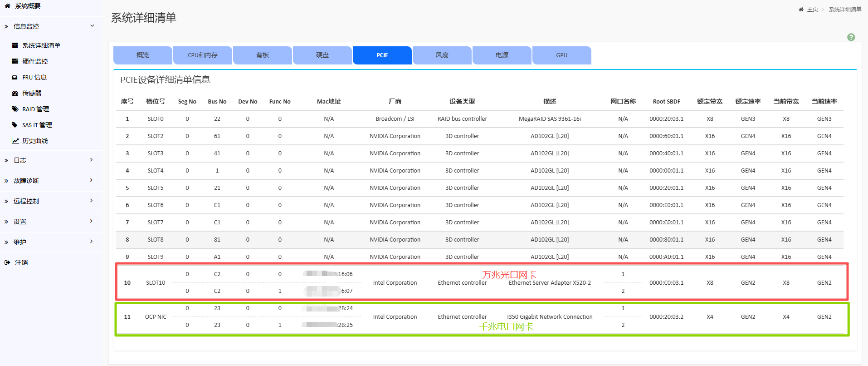Switch to the CPU和内存 tab
868x366 pixels.
202,55
